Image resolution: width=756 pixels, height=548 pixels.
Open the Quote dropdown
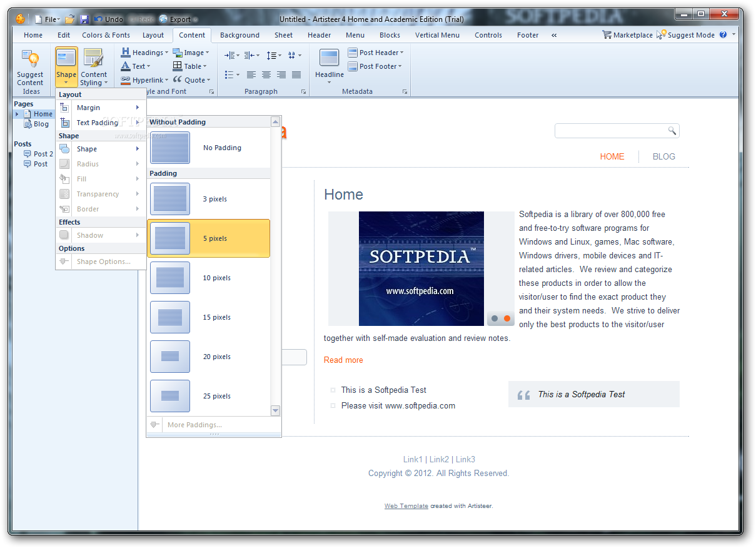tap(191, 80)
